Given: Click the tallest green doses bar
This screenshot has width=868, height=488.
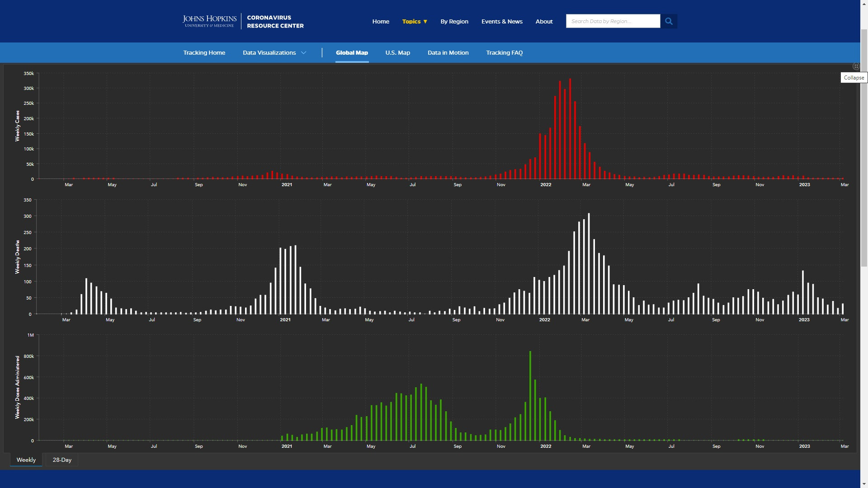Looking at the screenshot, I should coord(530,398).
